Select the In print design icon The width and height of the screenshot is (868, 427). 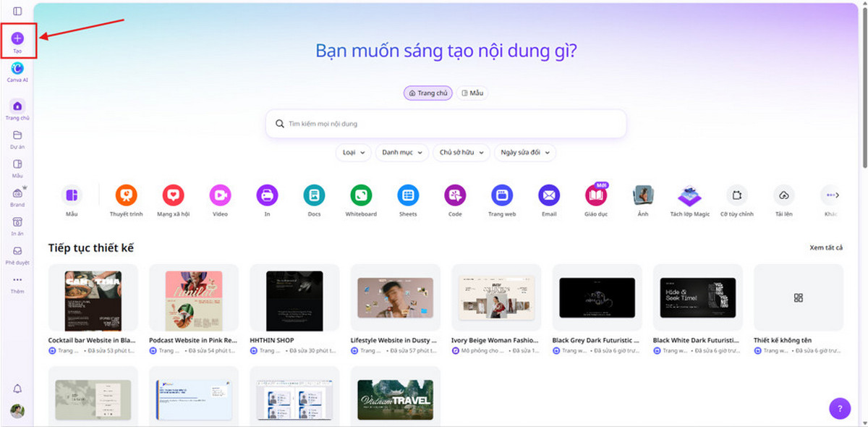tap(267, 195)
